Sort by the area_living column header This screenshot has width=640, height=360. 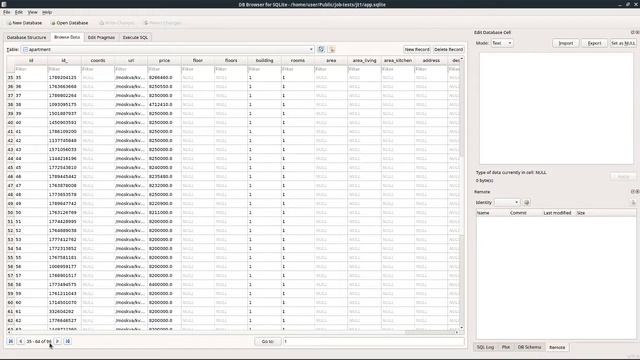364,60
